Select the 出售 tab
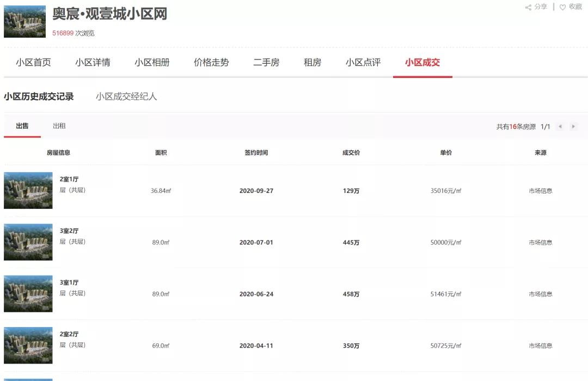588x381 pixels. click(x=22, y=125)
